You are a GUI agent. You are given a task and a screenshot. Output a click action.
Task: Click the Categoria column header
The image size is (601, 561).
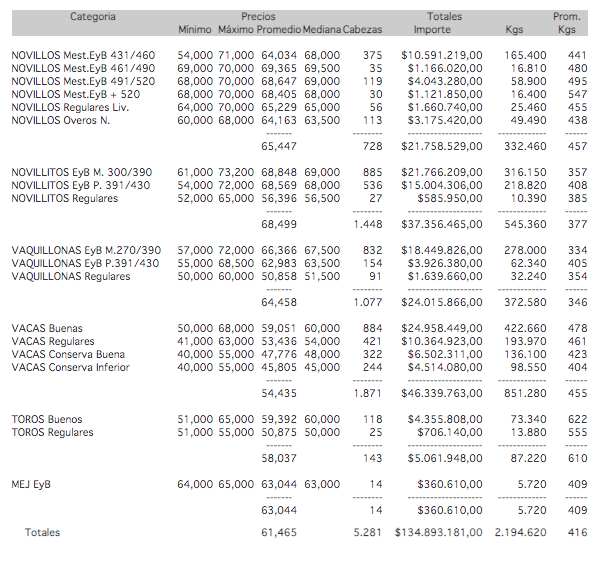pos(92,17)
